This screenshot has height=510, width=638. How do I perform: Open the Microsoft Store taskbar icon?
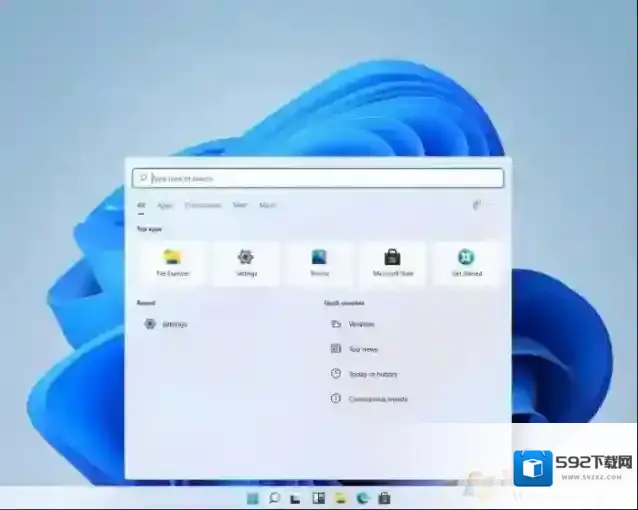tap(384, 497)
